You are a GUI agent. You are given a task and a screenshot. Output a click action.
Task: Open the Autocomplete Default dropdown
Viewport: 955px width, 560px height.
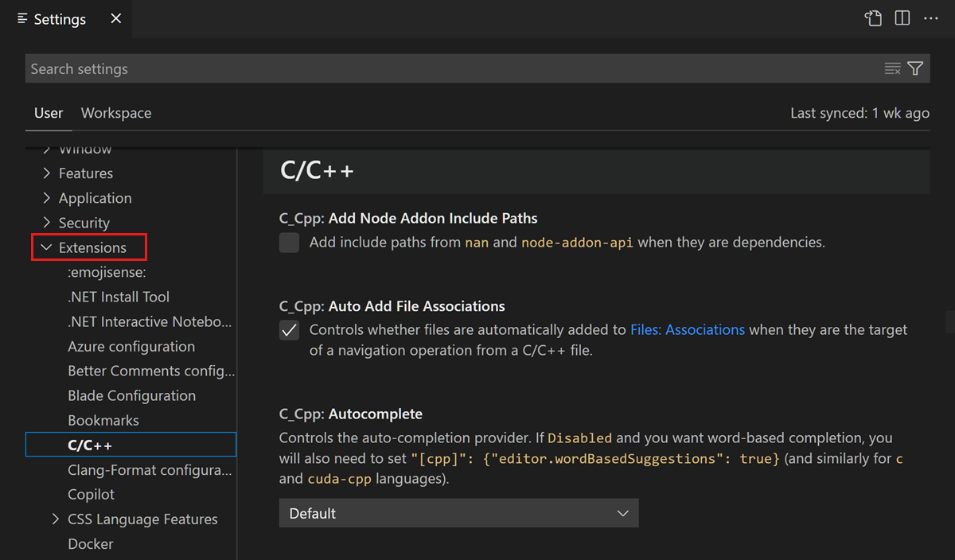(x=458, y=513)
